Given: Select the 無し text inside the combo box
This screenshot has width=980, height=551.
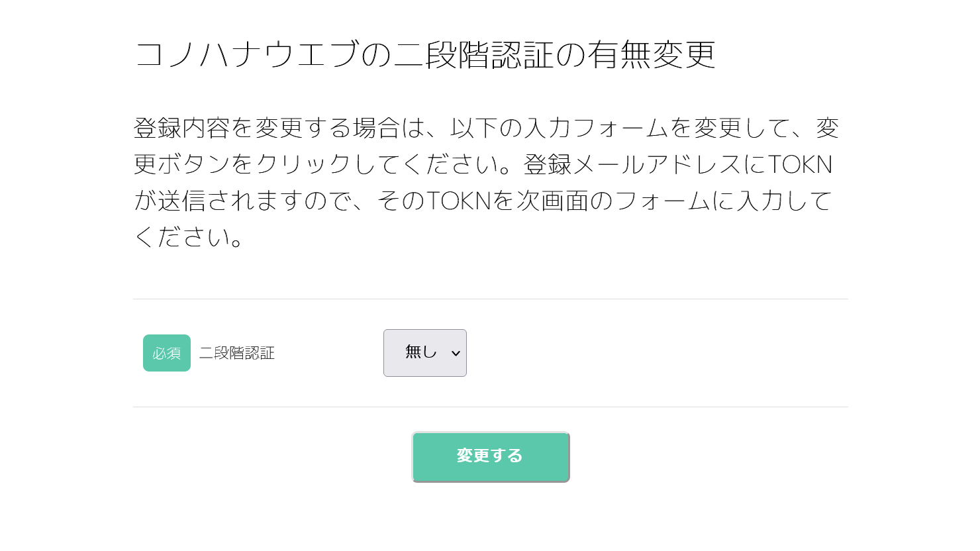Looking at the screenshot, I should (x=420, y=352).
